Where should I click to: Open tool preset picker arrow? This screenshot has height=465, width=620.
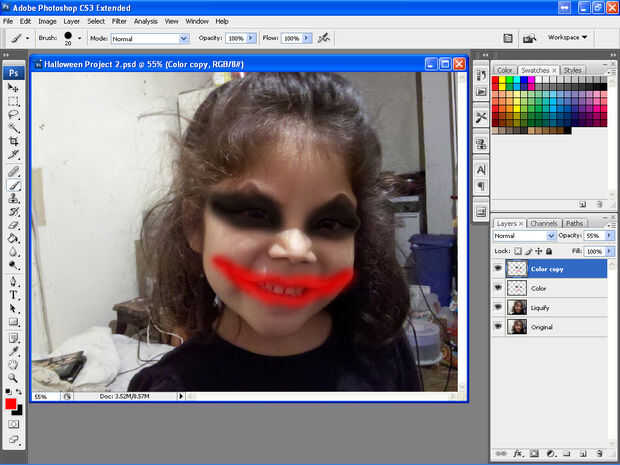[27, 38]
